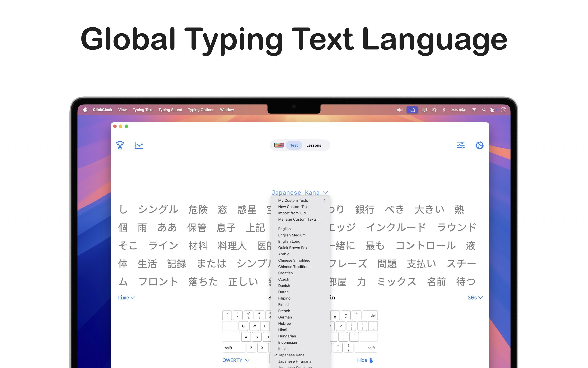Select English Long text

pos(301,241)
